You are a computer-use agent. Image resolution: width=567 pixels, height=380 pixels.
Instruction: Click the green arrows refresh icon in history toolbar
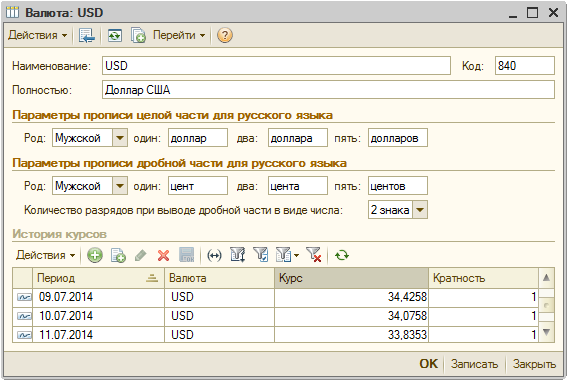pyautogui.click(x=342, y=255)
